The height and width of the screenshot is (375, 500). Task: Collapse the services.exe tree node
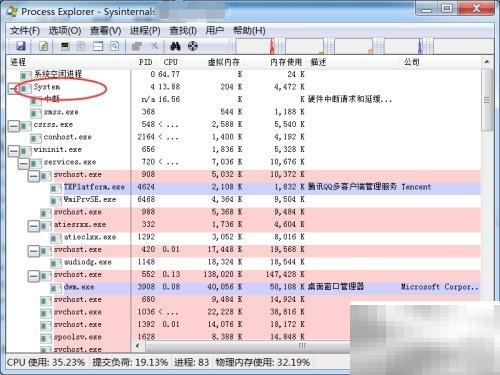click(x=24, y=163)
